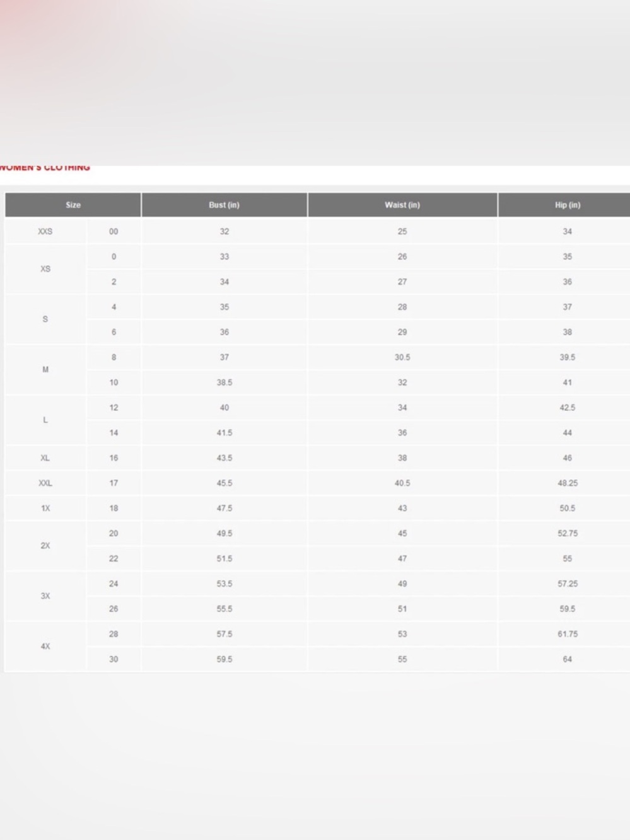Click hip value 64
The height and width of the screenshot is (840, 630).
568,659
